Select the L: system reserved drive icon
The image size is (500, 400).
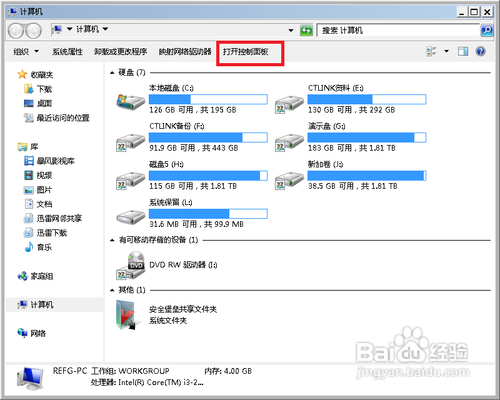130,217
